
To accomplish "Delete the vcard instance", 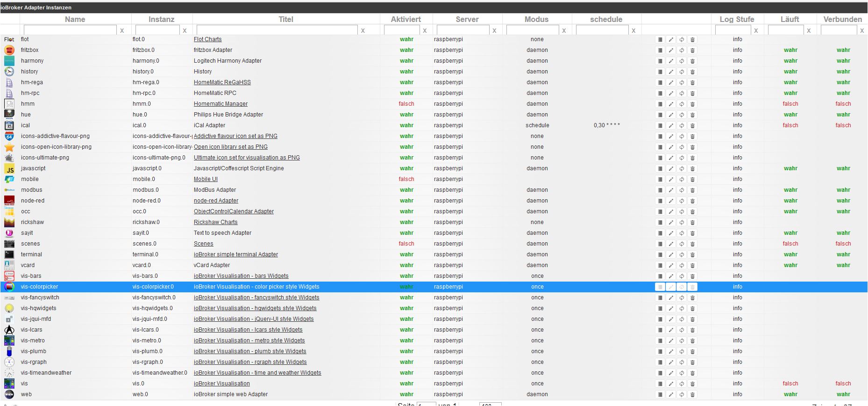I will 692,266.
